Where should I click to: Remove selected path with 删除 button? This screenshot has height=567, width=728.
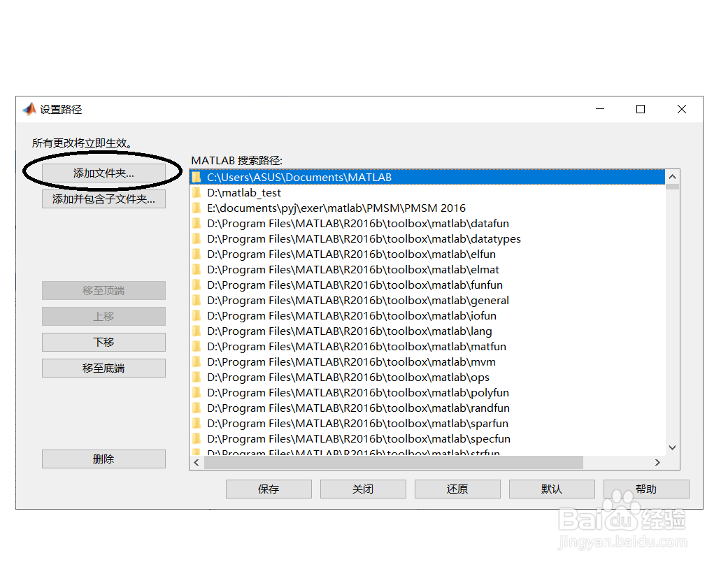[104, 459]
